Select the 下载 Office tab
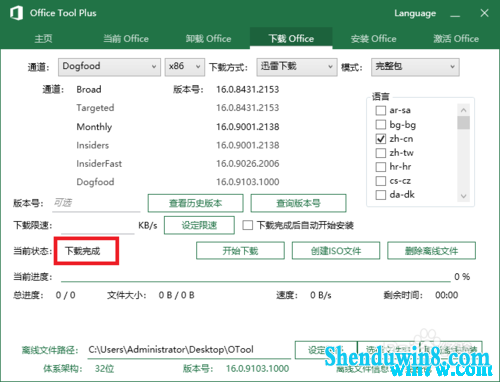The width and height of the screenshot is (500, 382). (x=291, y=39)
